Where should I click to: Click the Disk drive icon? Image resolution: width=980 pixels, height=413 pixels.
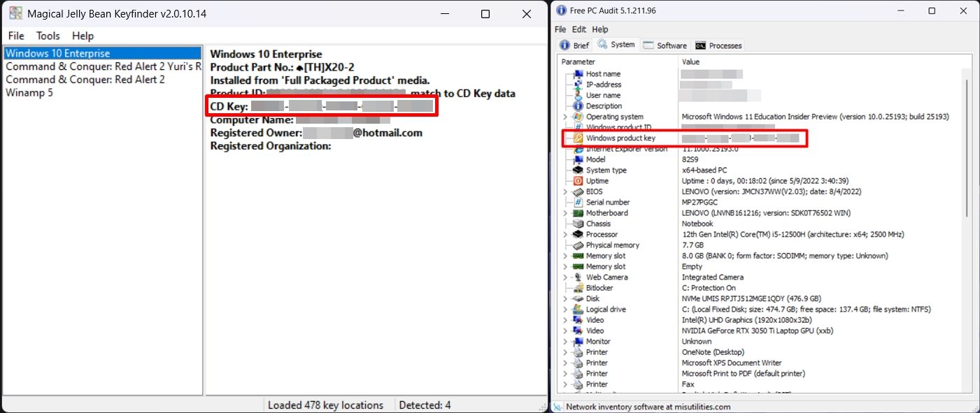coord(576,298)
